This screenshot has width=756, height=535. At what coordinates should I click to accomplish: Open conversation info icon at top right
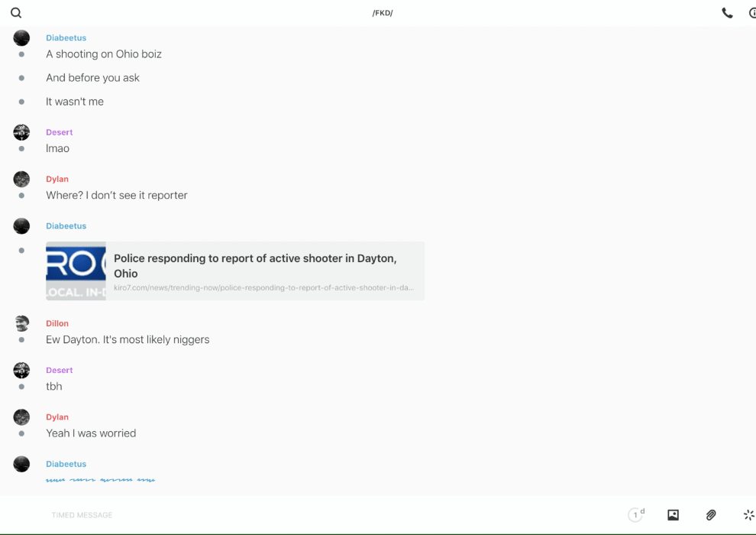[751, 13]
